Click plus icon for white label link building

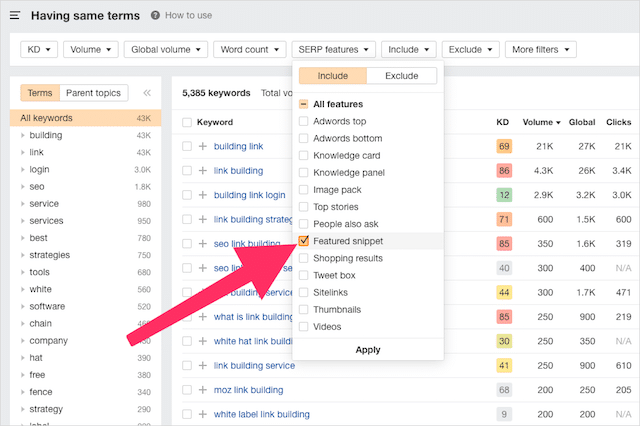[203, 414]
